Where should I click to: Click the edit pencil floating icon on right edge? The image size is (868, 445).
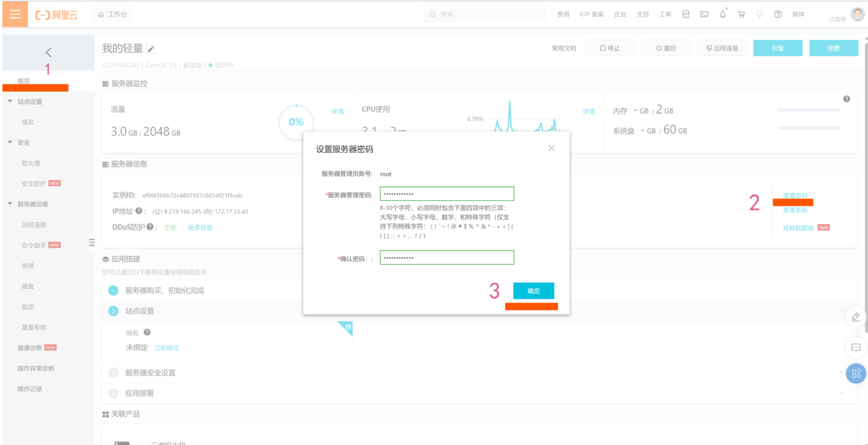(x=856, y=318)
